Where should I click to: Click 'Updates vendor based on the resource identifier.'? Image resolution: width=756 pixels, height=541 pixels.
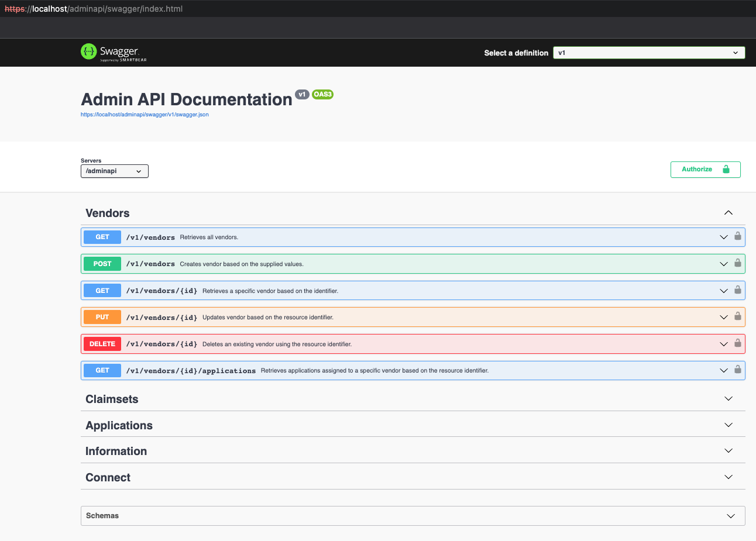268,318
